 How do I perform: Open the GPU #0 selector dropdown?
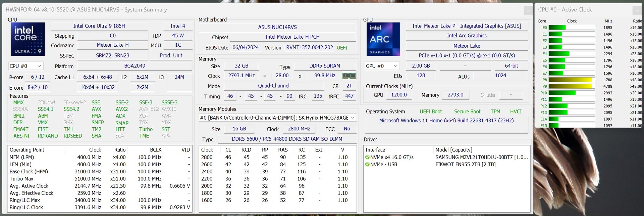pos(382,66)
